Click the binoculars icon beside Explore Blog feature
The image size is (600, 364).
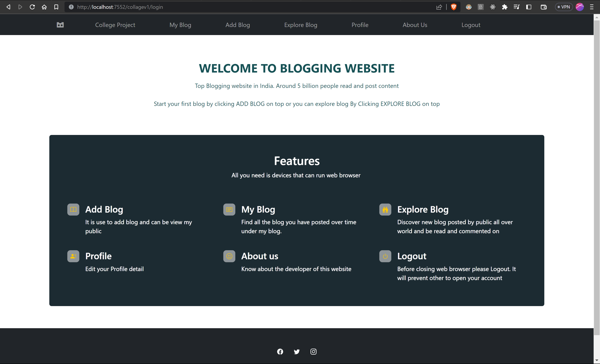pos(385,209)
